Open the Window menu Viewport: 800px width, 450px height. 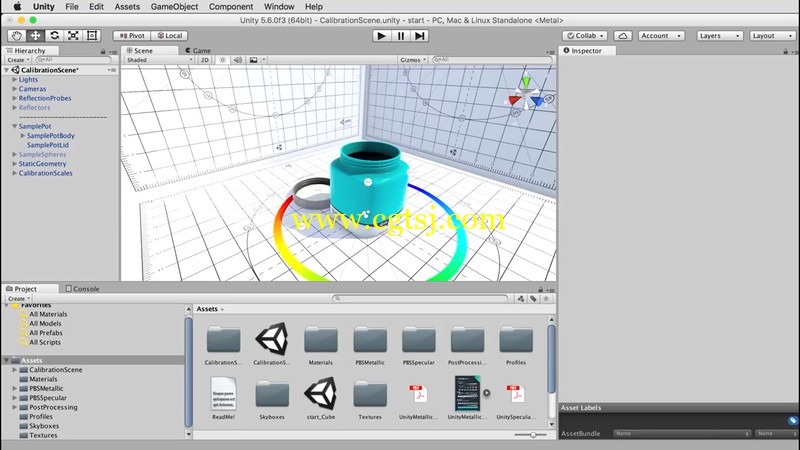[279, 7]
